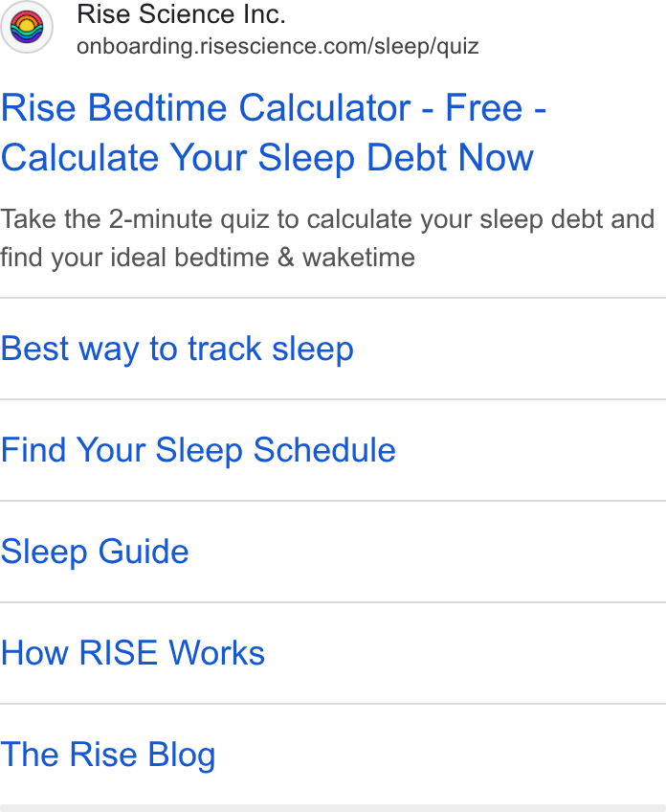Select the Rise Science Inc. site name
The image size is (666, 812).
181,14
